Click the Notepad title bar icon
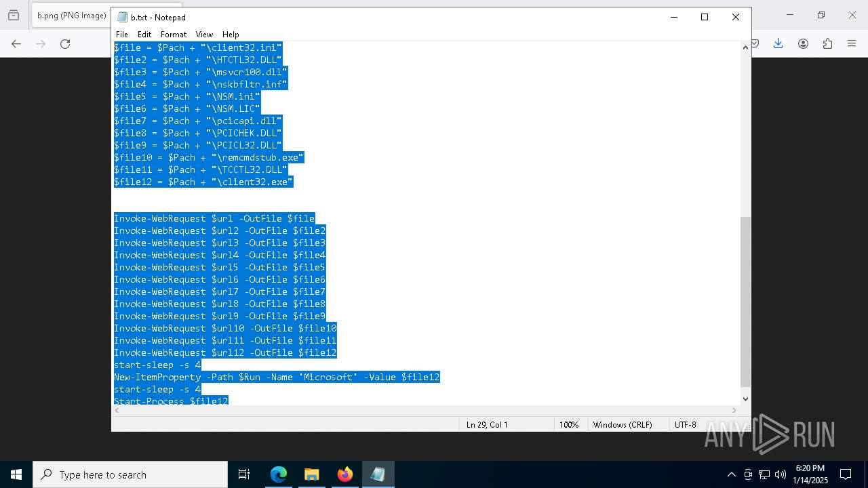The image size is (868, 488). (122, 17)
